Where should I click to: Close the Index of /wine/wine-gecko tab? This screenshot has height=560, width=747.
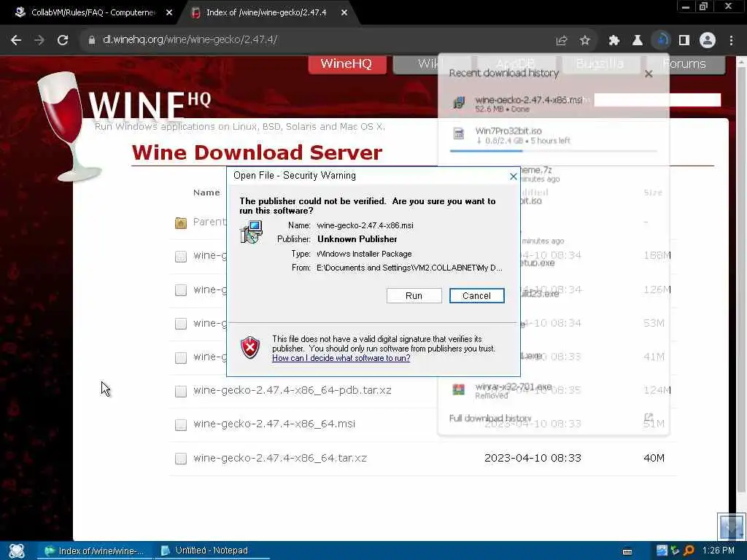click(344, 13)
